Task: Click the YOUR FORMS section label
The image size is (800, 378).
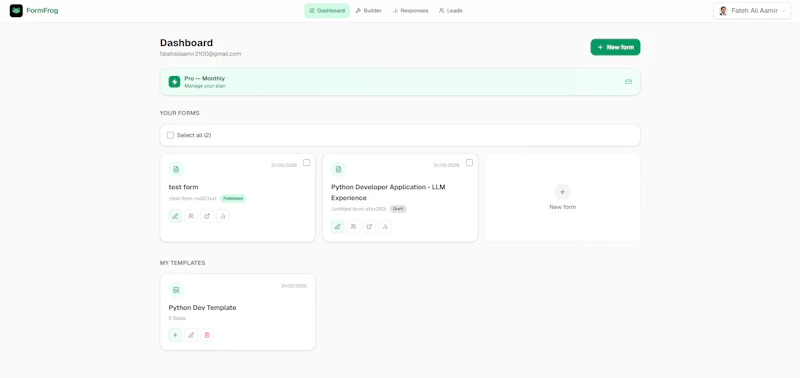Action: pyautogui.click(x=180, y=113)
